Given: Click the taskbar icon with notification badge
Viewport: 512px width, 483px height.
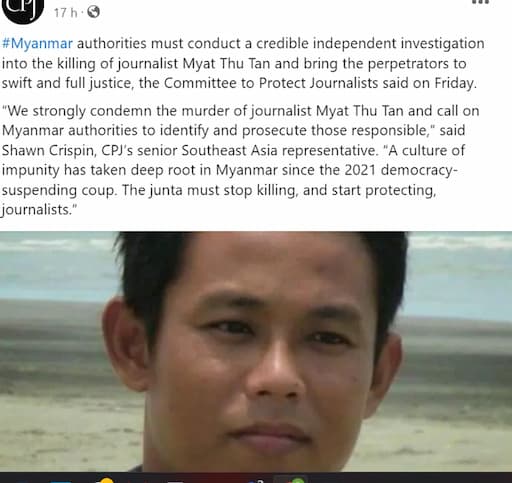Looking at the screenshot, I should [258, 481].
